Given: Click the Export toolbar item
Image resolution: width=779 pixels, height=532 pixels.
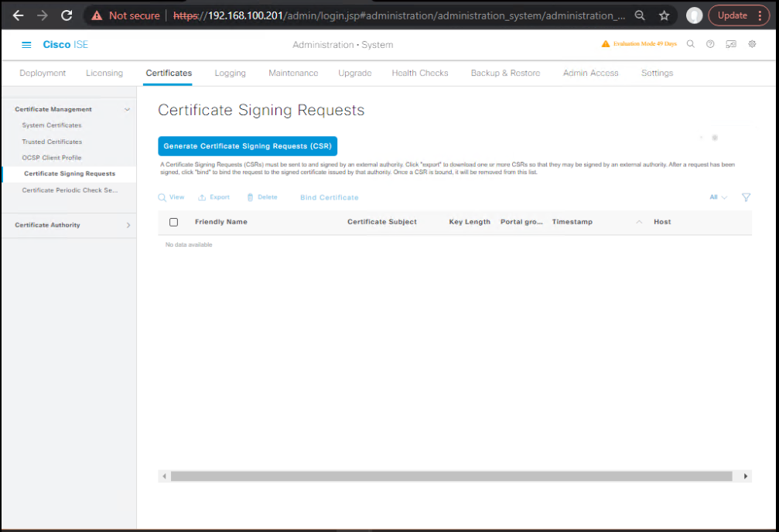Looking at the screenshot, I should tap(214, 197).
